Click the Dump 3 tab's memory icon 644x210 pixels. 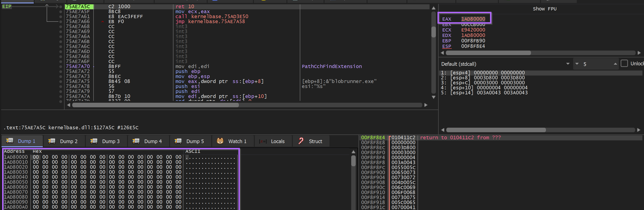[94, 141]
